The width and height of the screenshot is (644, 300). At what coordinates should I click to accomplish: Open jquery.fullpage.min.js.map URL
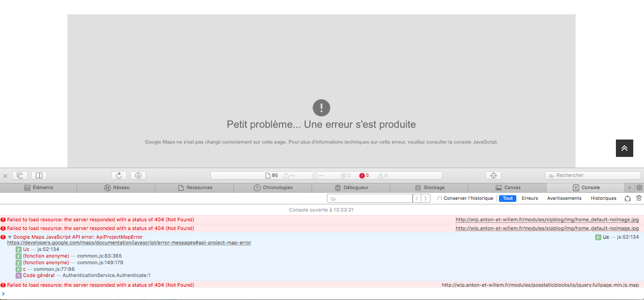540,285
